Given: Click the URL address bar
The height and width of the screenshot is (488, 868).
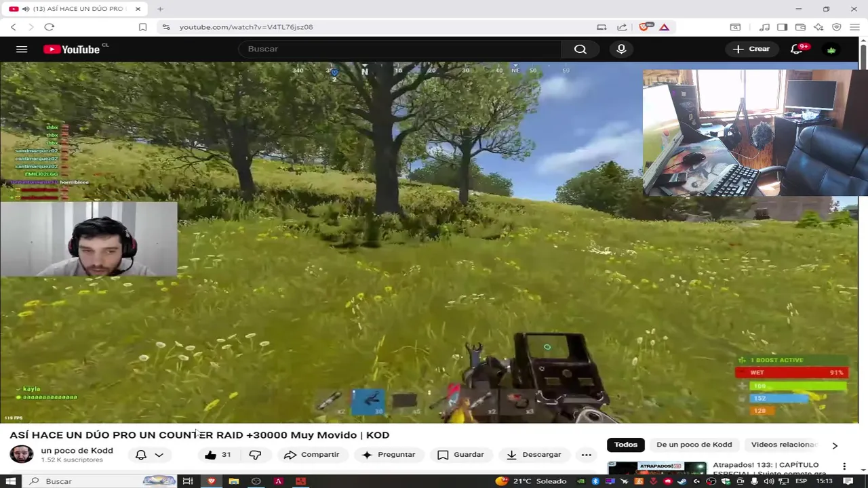Looking at the screenshot, I should point(380,27).
